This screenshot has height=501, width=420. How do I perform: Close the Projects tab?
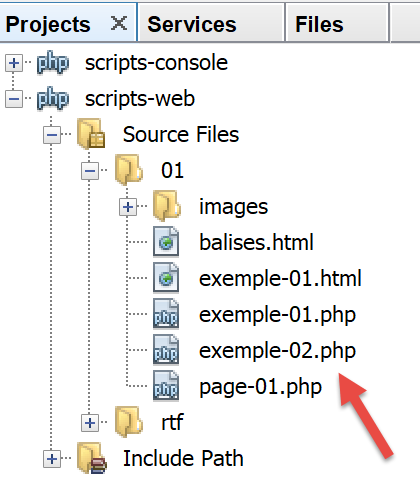119,23
